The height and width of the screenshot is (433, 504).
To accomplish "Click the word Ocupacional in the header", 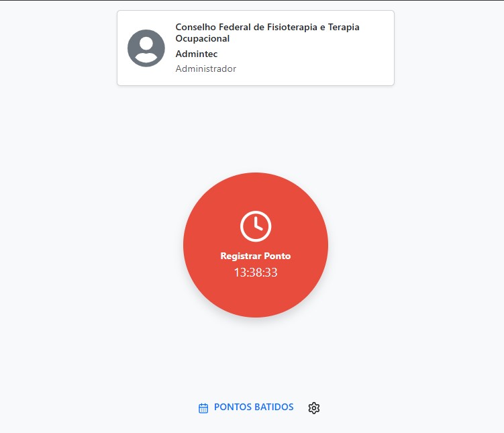I will tap(203, 38).
